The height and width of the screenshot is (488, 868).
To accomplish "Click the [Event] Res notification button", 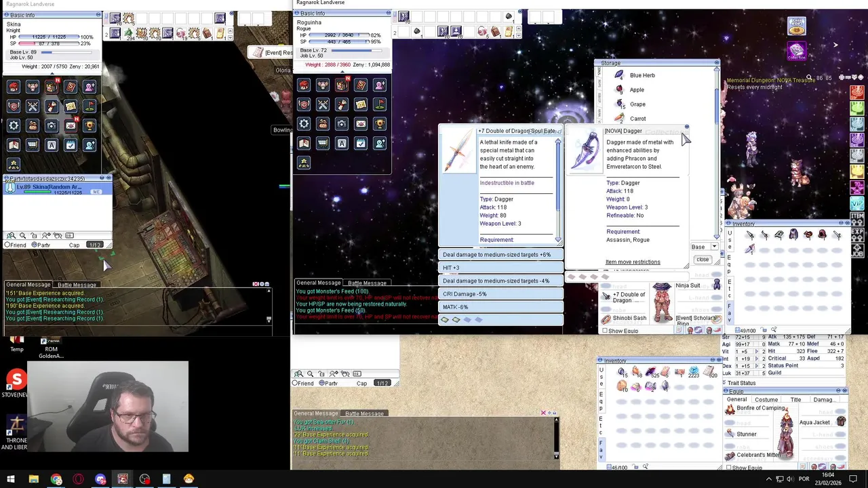I will point(270,53).
